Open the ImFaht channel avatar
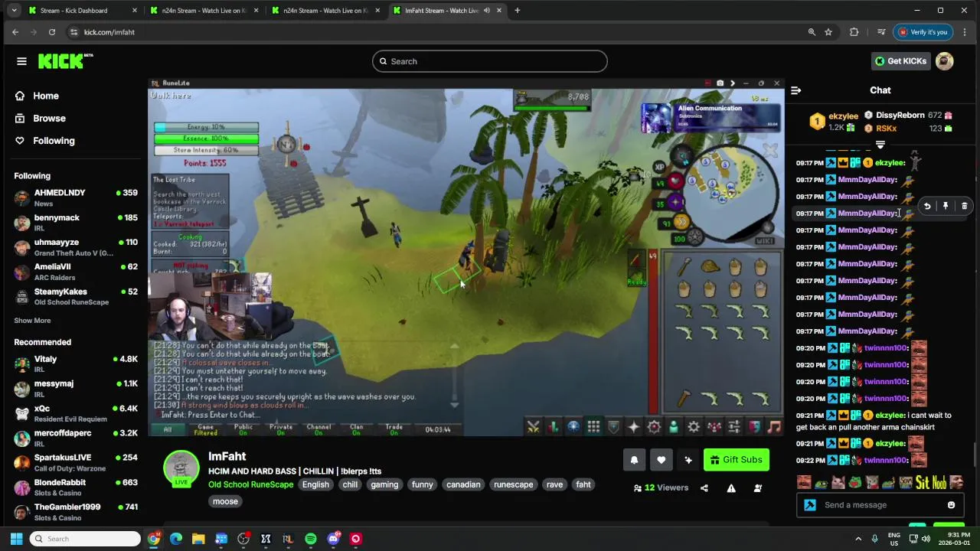980x551 pixels. point(181,468)
